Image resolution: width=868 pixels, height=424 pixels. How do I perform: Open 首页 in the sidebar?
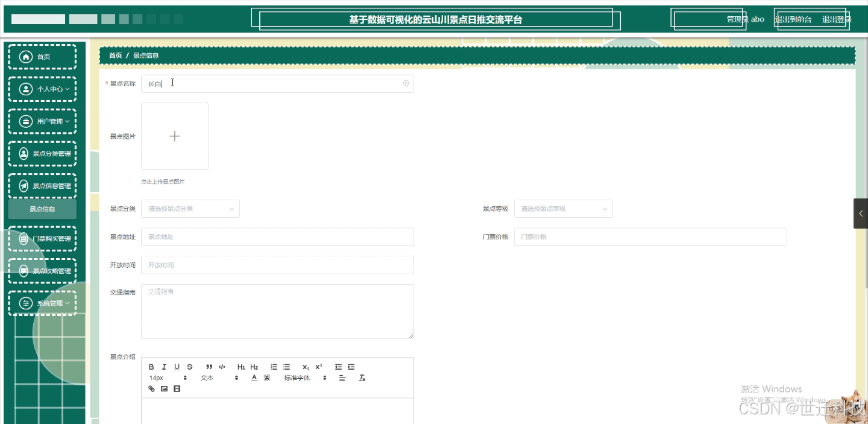click(42, 57)
